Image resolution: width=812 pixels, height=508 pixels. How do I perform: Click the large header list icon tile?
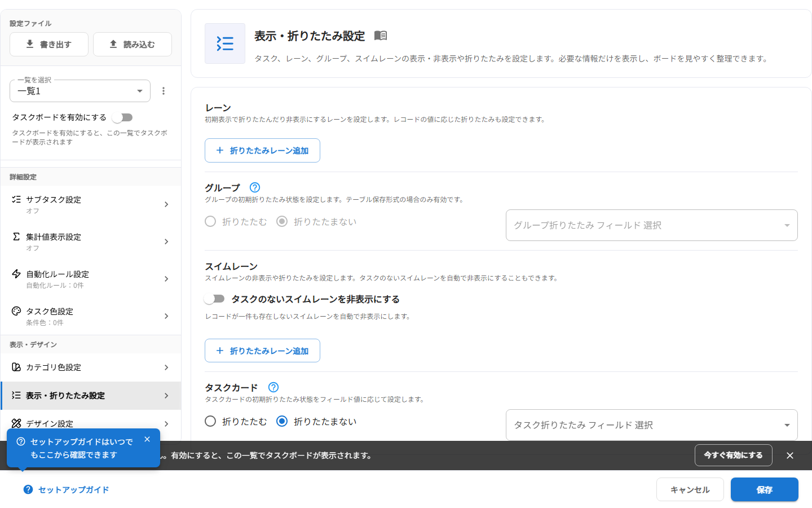click(225, 43)
